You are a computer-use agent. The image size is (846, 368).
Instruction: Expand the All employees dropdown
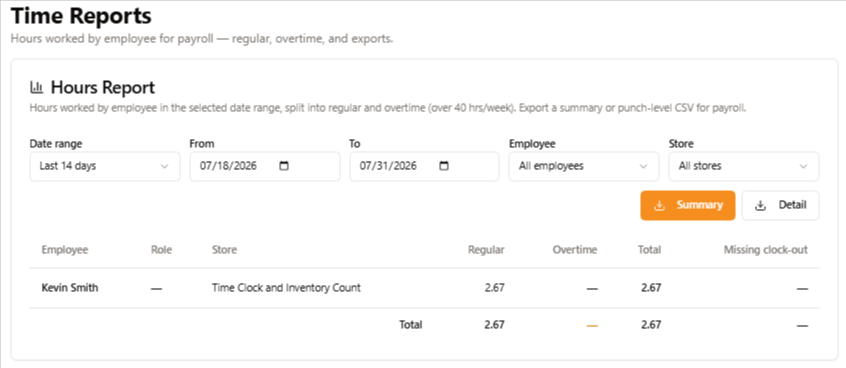pos(584,166)
